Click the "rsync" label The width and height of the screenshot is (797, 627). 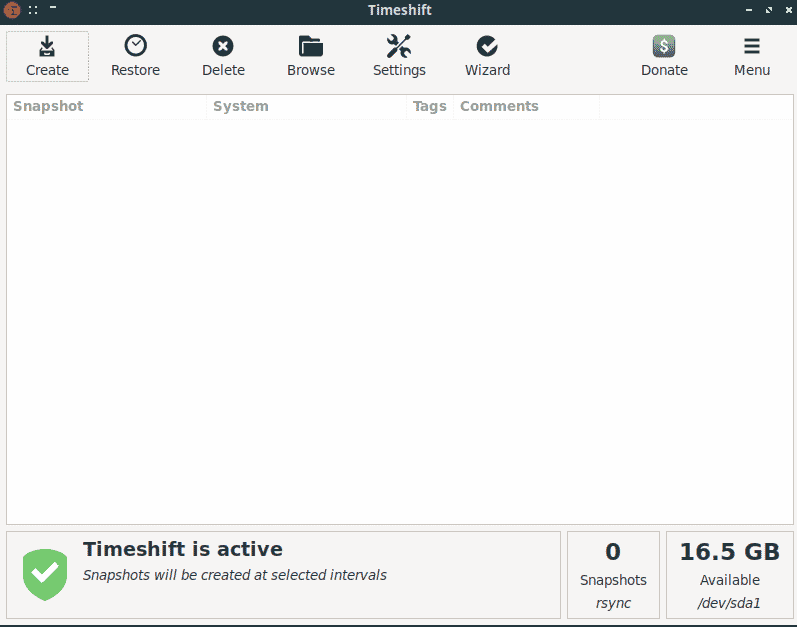click(614, 603)
